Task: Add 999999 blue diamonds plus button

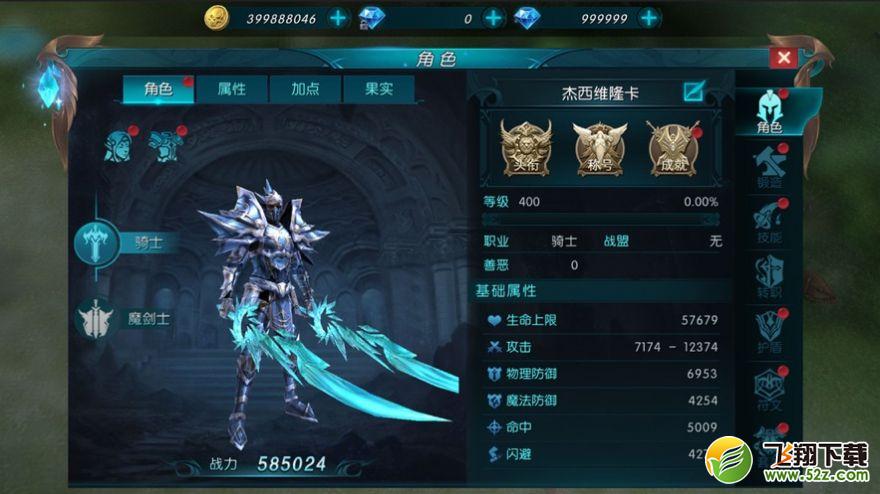Action: 649,19
